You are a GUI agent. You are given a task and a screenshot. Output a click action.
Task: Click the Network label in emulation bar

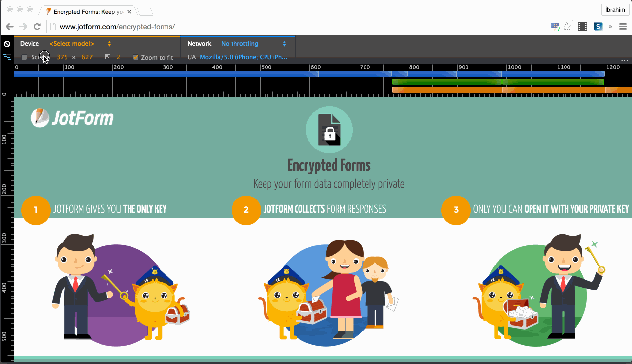click(200, 44)
